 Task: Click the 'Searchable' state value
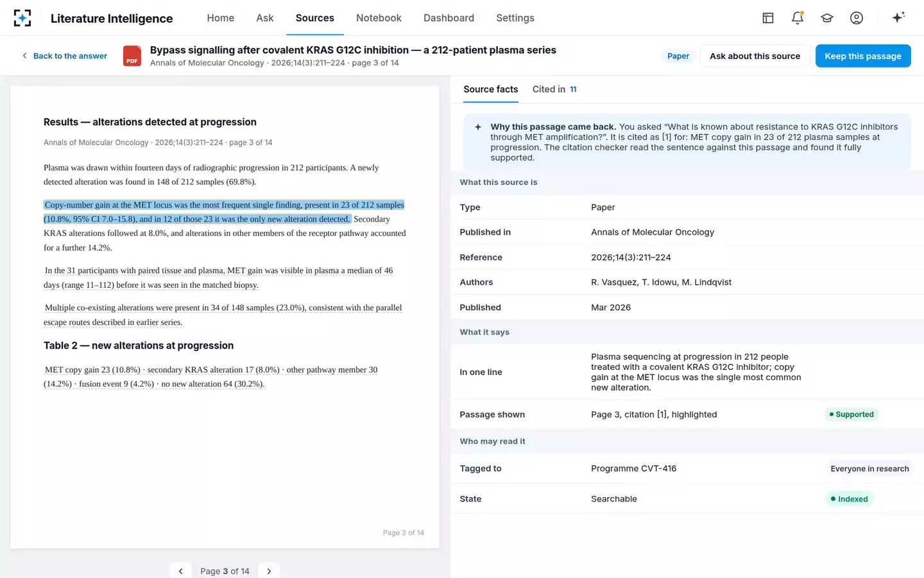coord(614,499)
